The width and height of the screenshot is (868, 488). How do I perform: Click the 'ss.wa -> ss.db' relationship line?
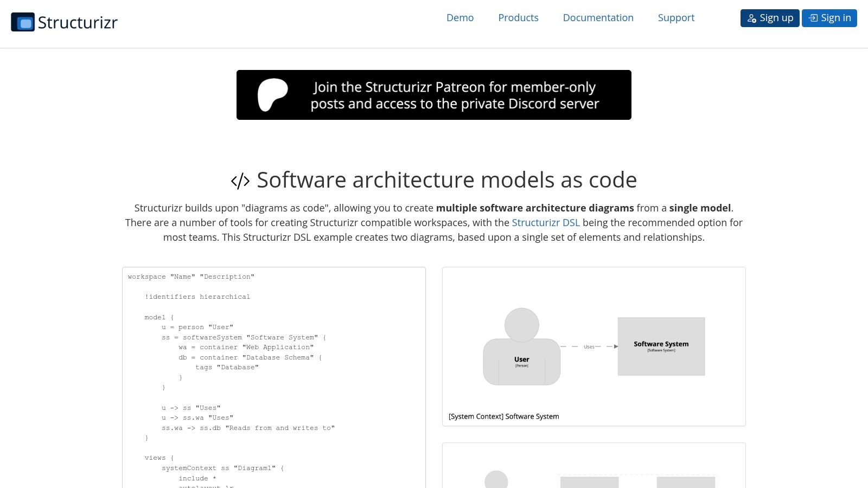click(x=248, y=428)
